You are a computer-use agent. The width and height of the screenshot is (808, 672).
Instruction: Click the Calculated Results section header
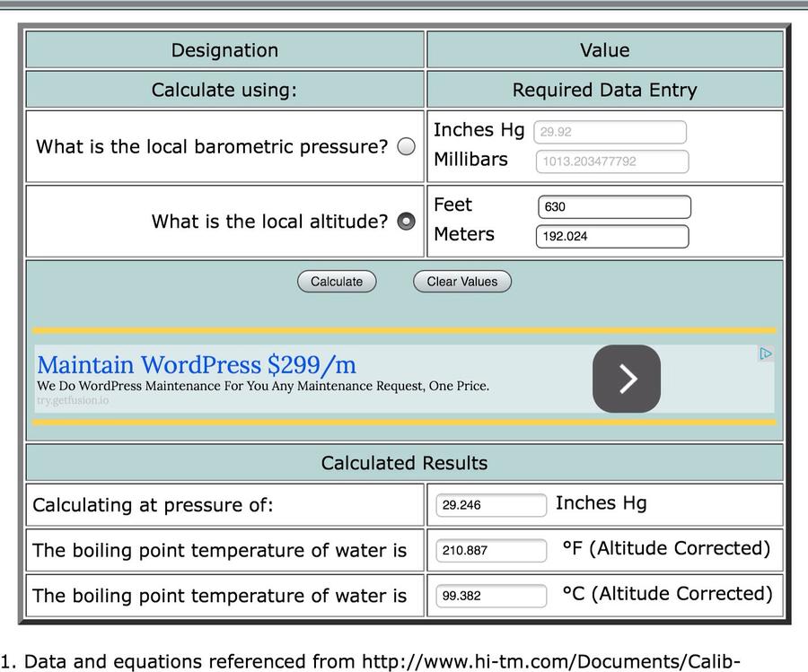click(404, 463)
